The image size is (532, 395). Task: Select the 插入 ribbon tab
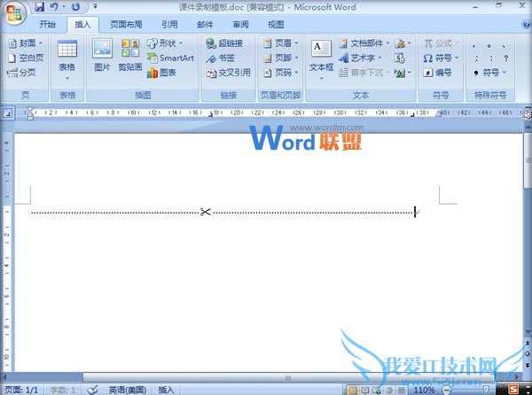(82, 25)
